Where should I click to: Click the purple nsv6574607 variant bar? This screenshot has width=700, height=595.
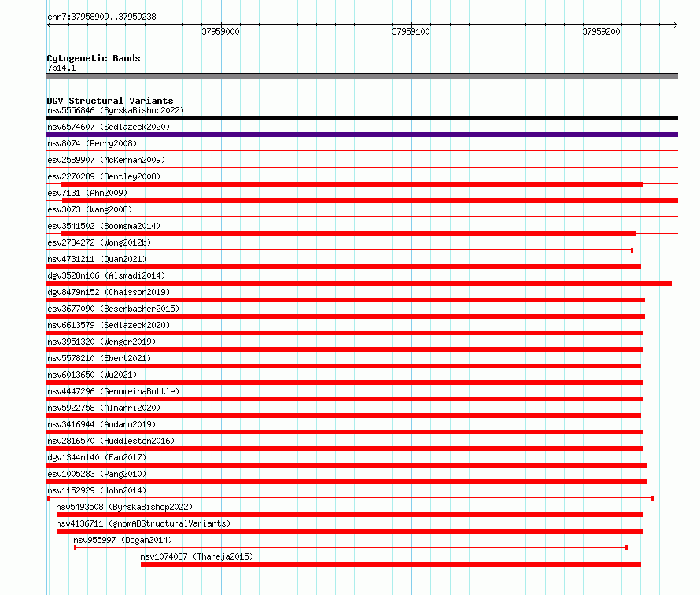(362, 135)
